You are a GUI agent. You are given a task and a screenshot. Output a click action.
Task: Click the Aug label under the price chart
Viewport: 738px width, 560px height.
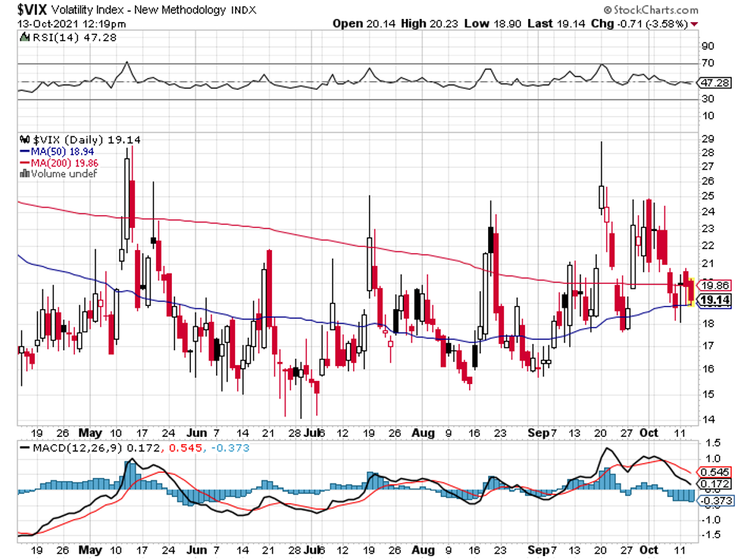pos(423,433)
